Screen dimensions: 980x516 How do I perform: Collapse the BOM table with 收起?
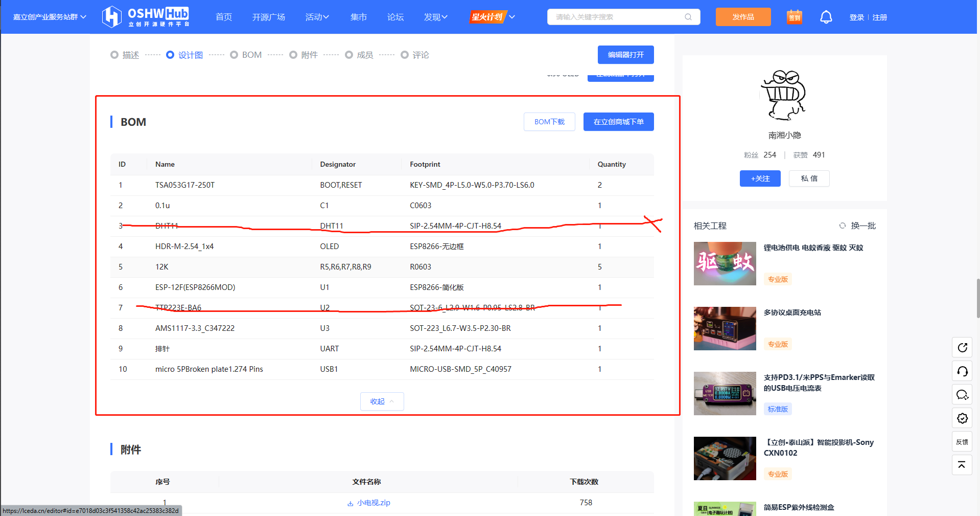coord(382,401)
